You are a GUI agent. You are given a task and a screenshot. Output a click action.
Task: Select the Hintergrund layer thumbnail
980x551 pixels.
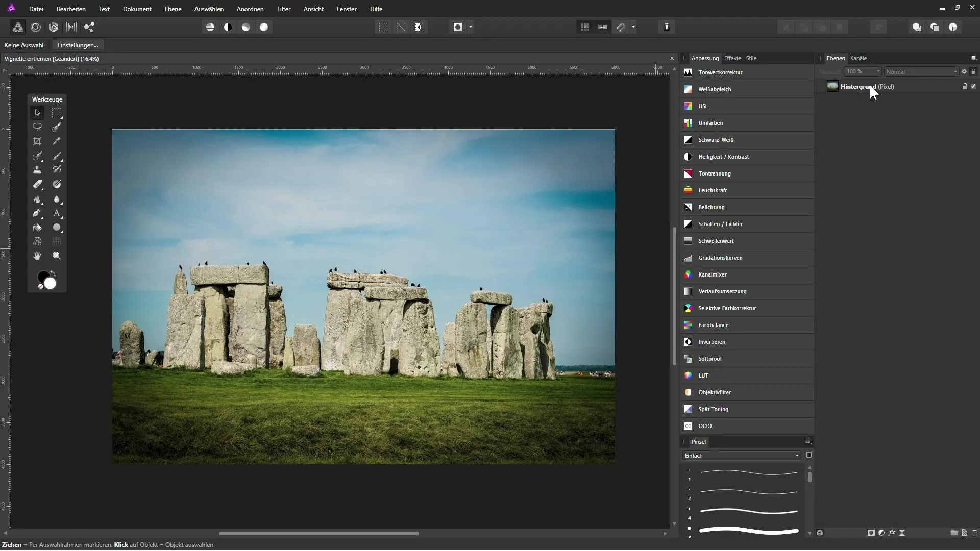coord(832,87)
